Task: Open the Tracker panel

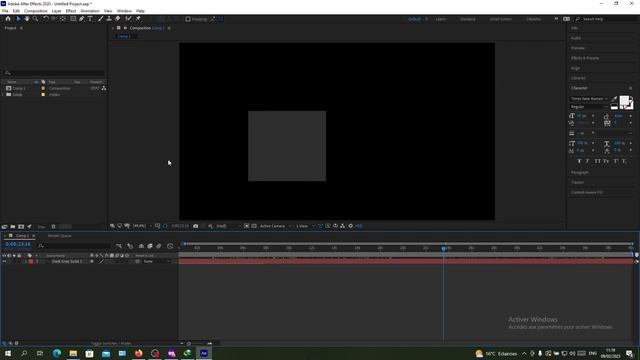Action: (x=578, y=182)
